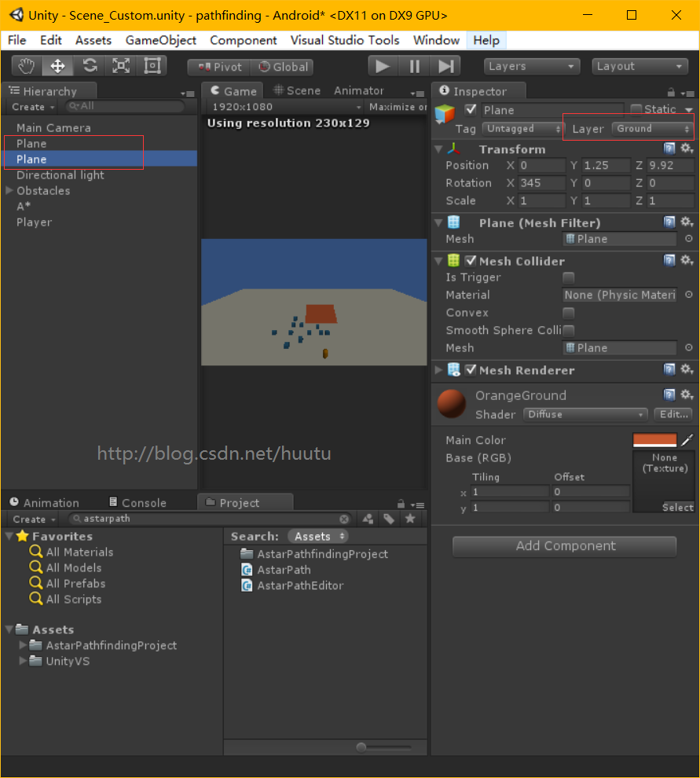Switch to the Animator tab

pyautogui.click(x=359, y=91)
